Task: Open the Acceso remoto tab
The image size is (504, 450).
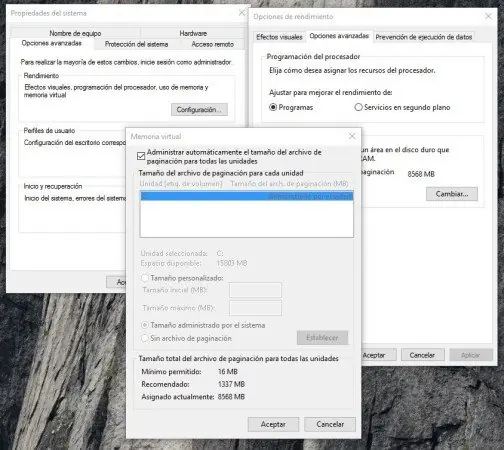Action: point(212,44)
